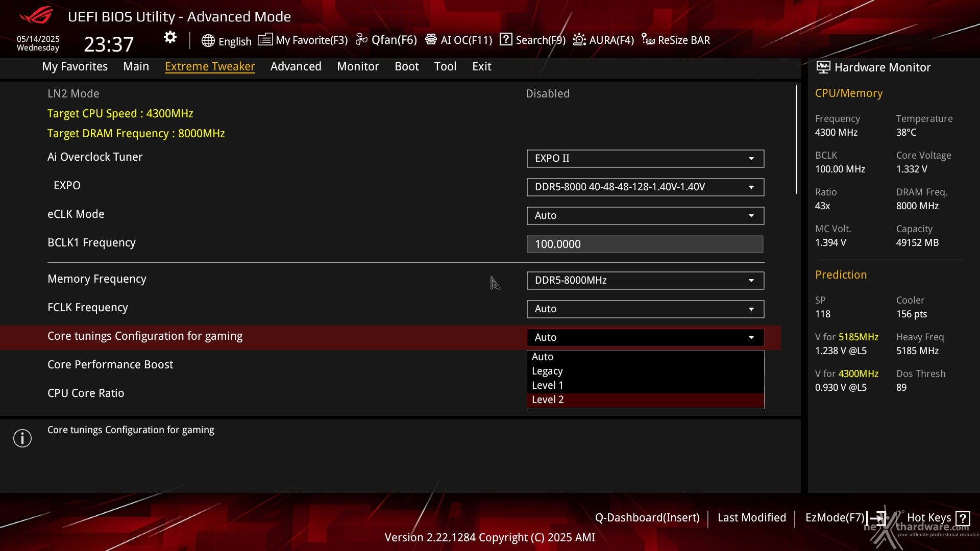This screenshot has height=551, width=980.
Task: Click arrow of EXPO dropdown
Action: [x=751, y=187]
